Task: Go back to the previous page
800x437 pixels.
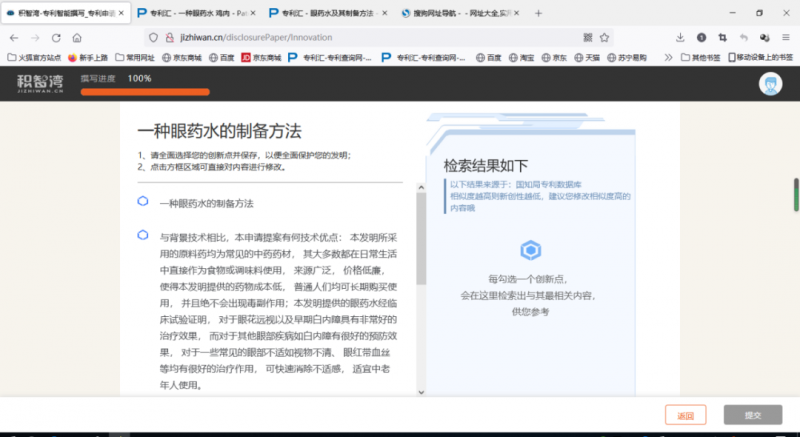Action: 14,38
